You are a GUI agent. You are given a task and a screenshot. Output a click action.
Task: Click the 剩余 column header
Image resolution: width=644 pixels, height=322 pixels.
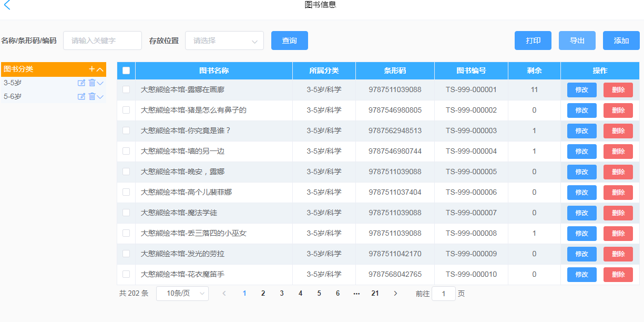coord(535,71)
